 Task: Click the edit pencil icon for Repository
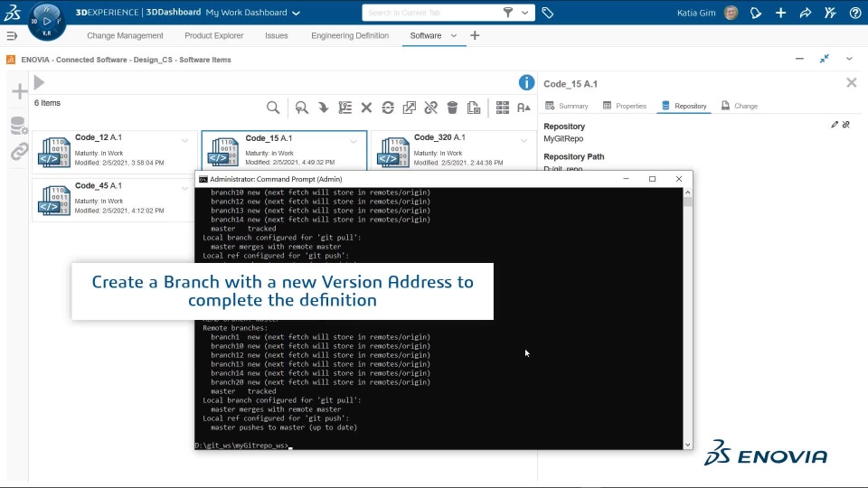point(835,125)
